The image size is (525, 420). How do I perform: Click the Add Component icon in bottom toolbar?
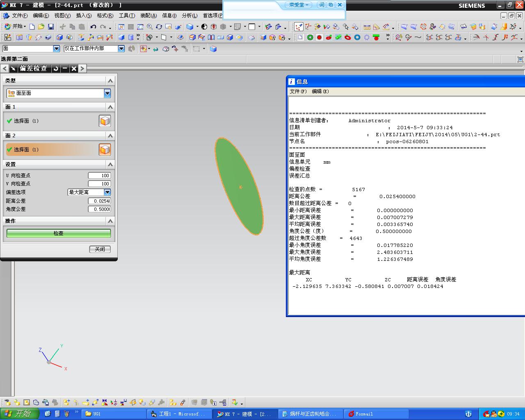[66, 402]
